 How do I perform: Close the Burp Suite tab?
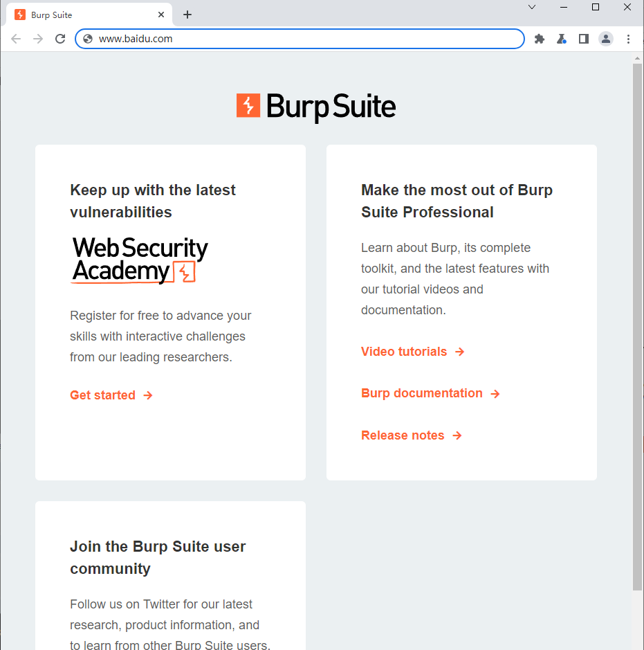click(x=161, y=15)
